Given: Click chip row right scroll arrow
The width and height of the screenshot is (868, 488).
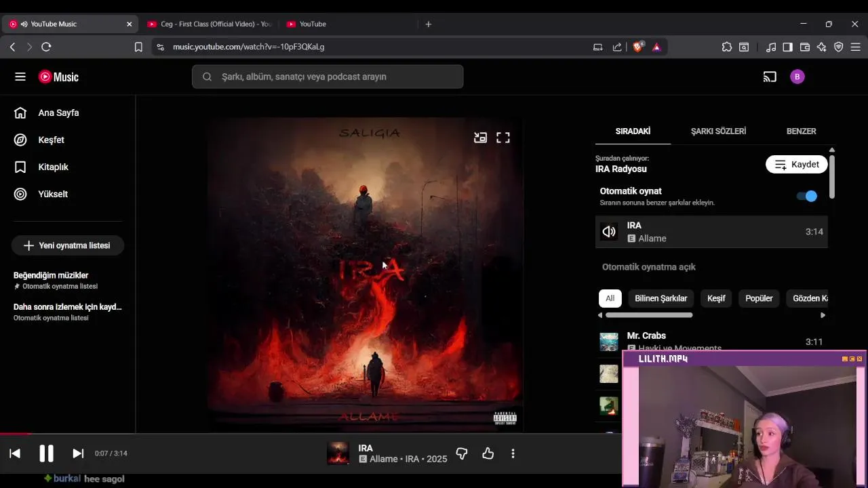Looking at the screenshot, I should pyautogui.click(x=823, y=315).
